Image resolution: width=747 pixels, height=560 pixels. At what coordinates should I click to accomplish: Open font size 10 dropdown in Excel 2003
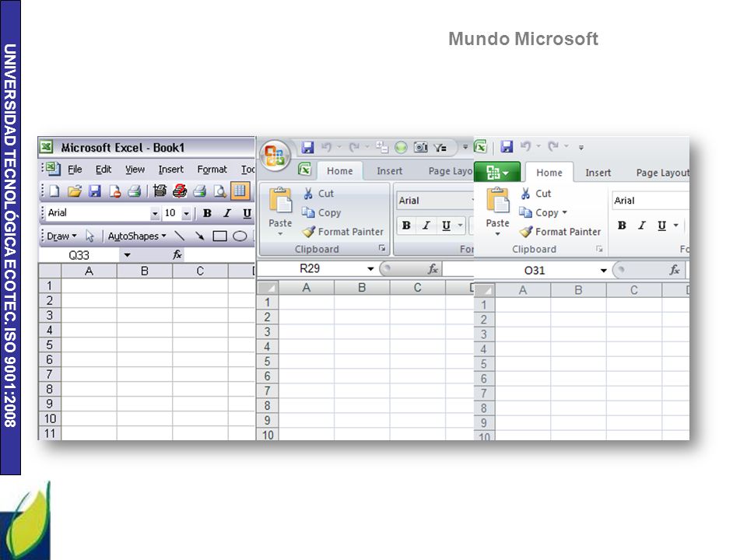186,214
